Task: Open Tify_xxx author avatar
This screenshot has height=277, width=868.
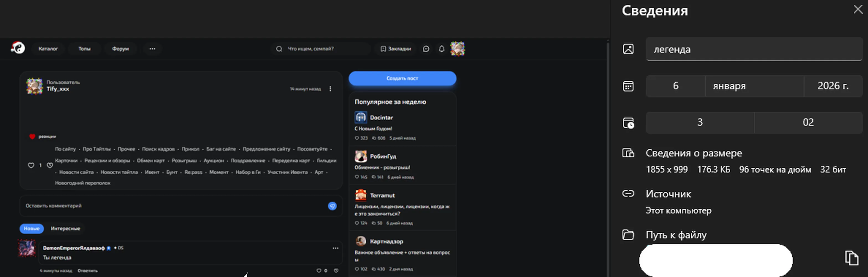Action: [34, 86]
